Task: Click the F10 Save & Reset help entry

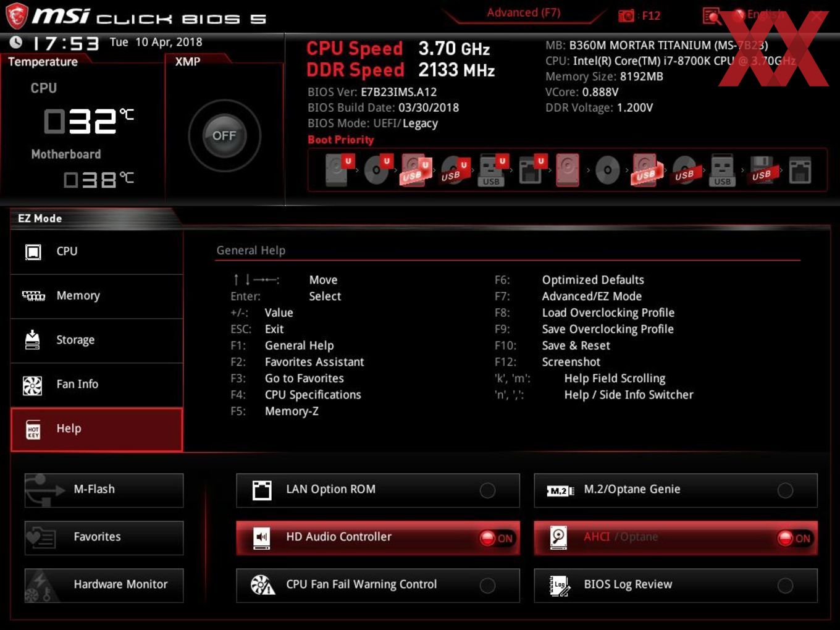Action: [552, 346]
